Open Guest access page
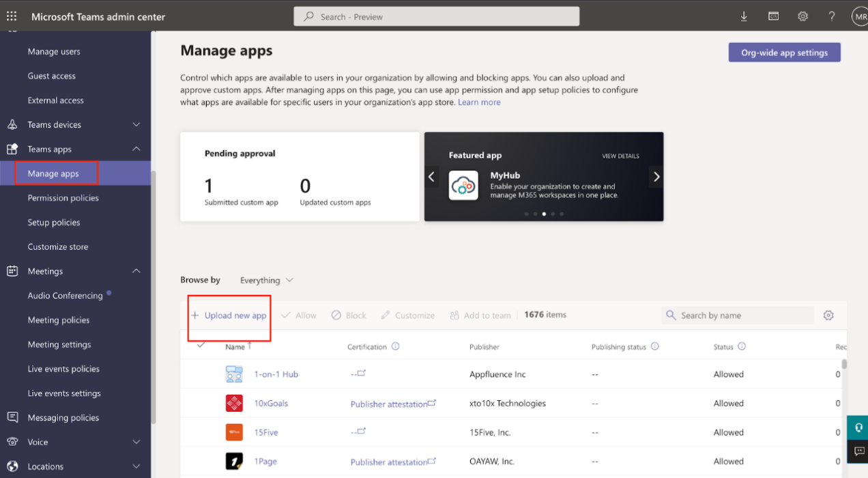The height and width of the screenshot is (478, 868). point(52,76)
